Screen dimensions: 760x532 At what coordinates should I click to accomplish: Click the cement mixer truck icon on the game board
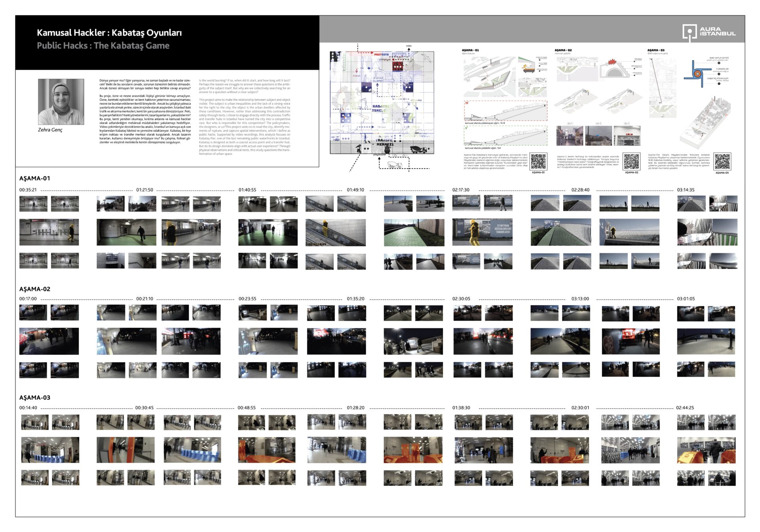[418, 149]
